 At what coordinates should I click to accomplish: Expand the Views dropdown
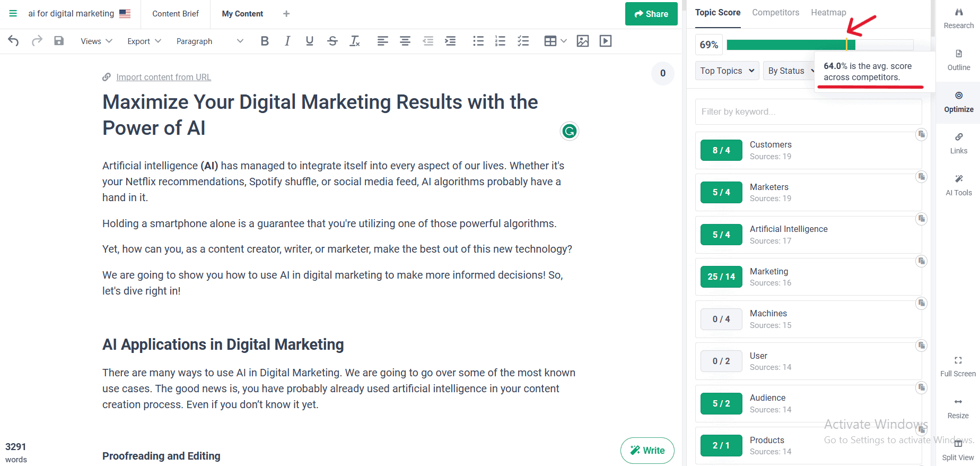point(96,41)
